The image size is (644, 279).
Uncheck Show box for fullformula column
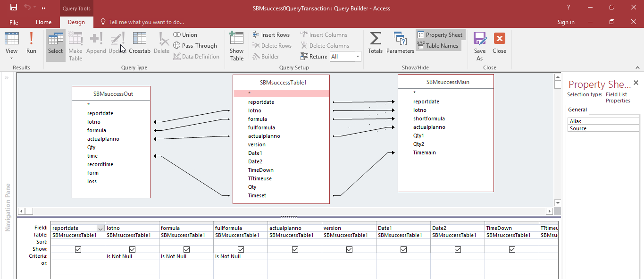(x=241, y=249)
